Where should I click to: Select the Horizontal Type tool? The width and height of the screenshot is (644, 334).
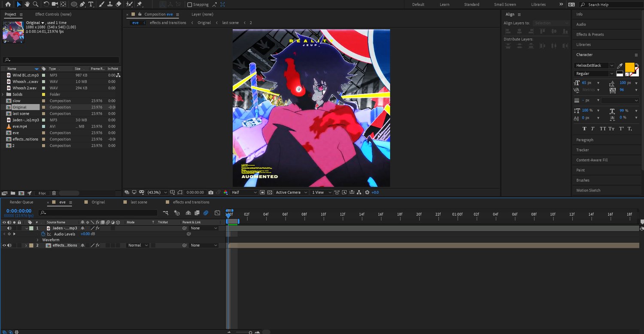click(91, 4)
